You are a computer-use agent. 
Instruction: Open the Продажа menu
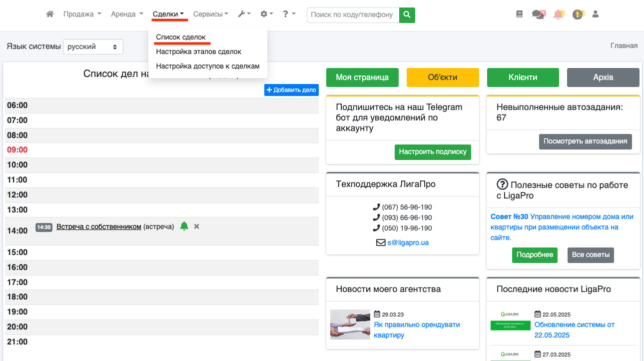[x=82, y=14]
